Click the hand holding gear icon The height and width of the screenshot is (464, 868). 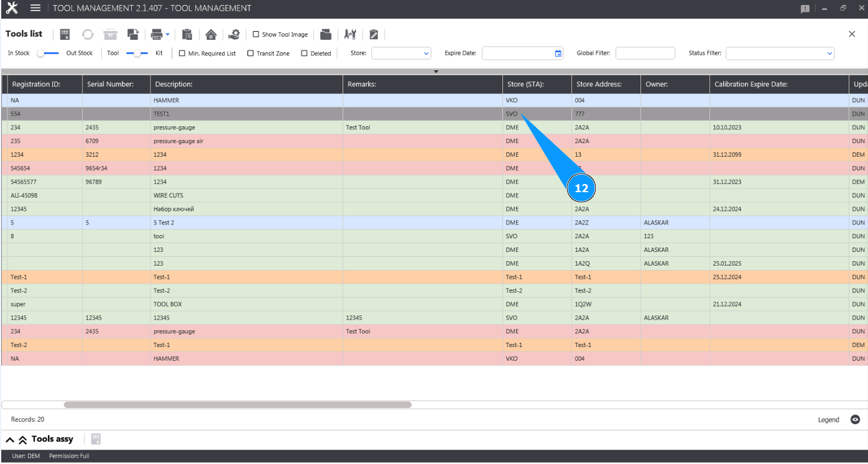234,34
